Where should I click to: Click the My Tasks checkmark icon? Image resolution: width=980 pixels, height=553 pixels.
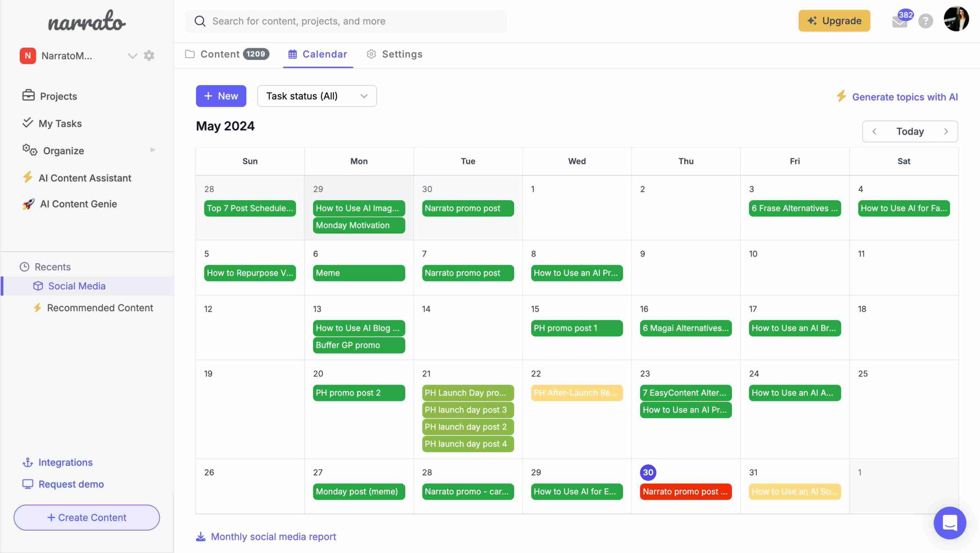pos(27,123)
